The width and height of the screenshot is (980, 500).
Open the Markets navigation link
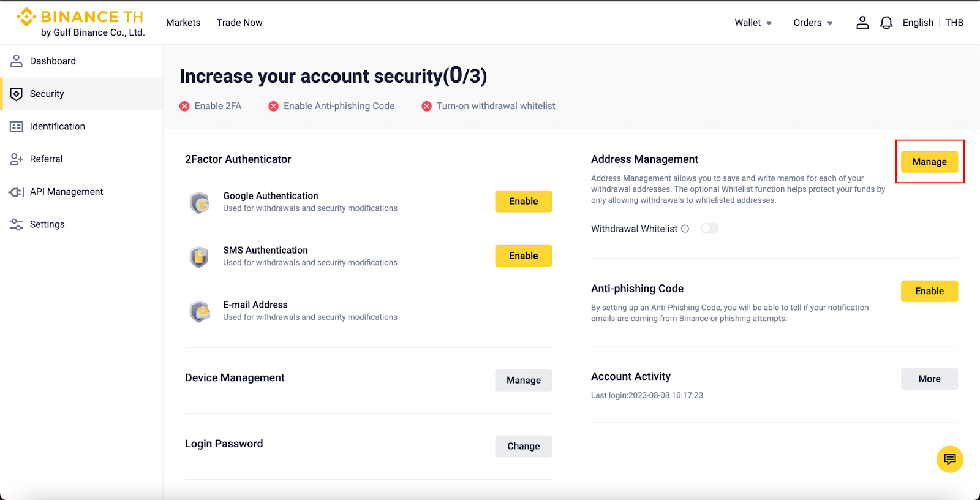[183, 23]
